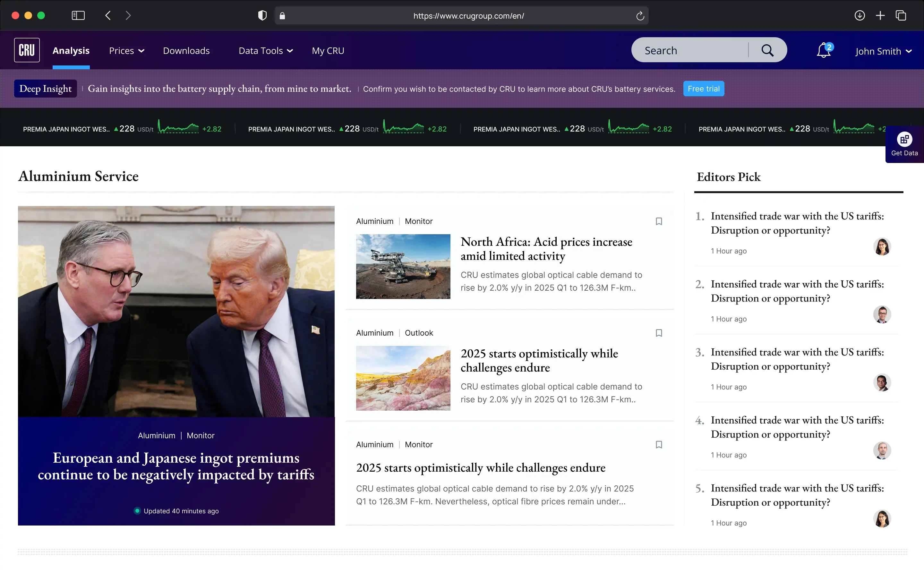
Task: Go to My CRU
Action: point(328,51)
